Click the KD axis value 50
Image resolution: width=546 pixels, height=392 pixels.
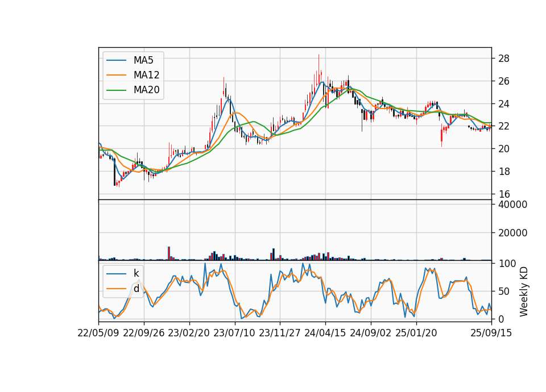click(x=504, y=291)
